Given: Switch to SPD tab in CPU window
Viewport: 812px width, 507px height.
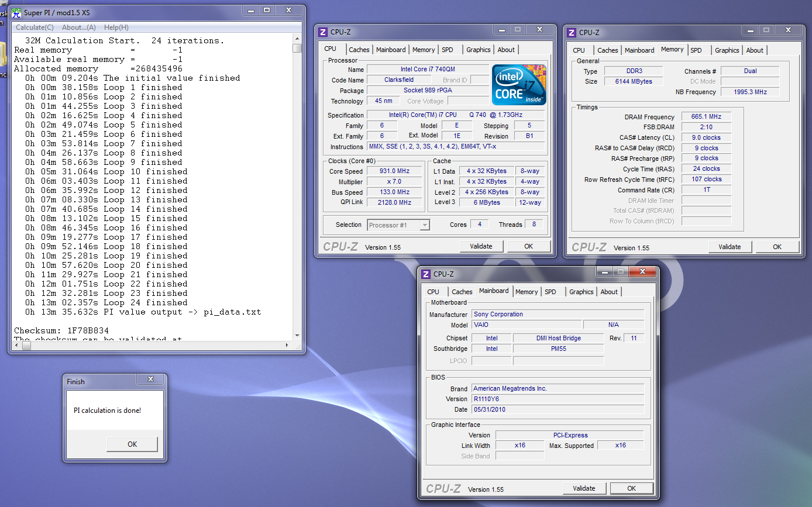Looking at the screenshot, I should click(448, 50).
